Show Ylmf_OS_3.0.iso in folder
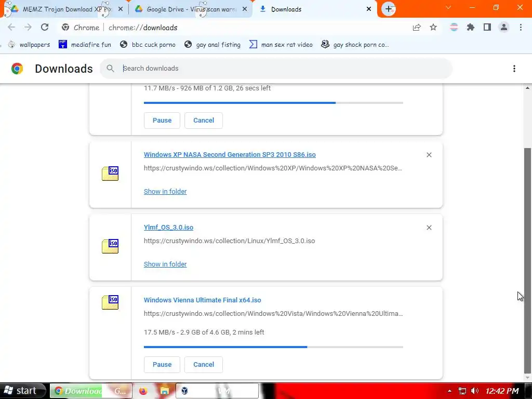Screen dimensions: 532x399 click(x=165, y=264)
